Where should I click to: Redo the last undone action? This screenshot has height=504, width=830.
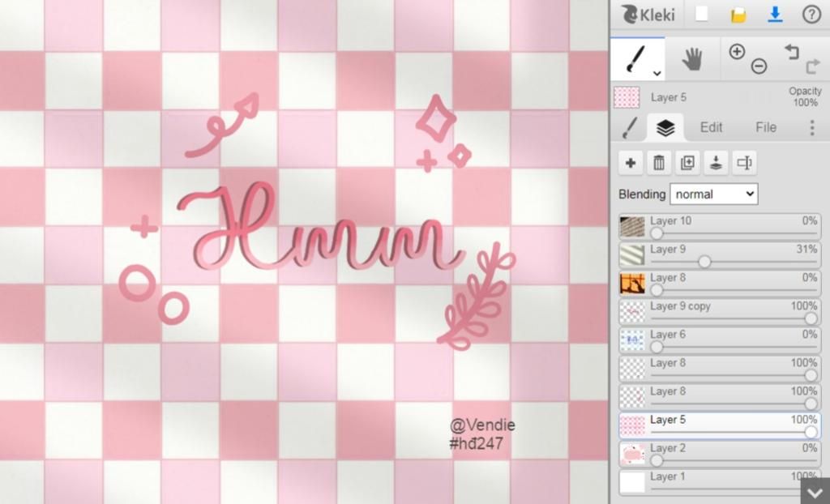pyautogui.click(x=812, y=66)
